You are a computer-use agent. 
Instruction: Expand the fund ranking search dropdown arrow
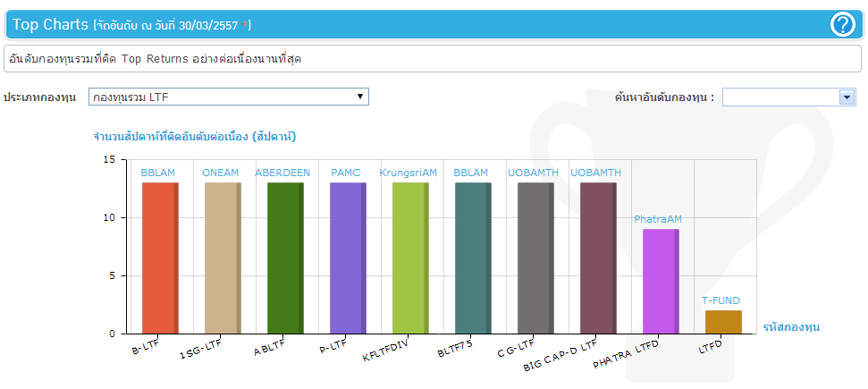click(847, 97)
